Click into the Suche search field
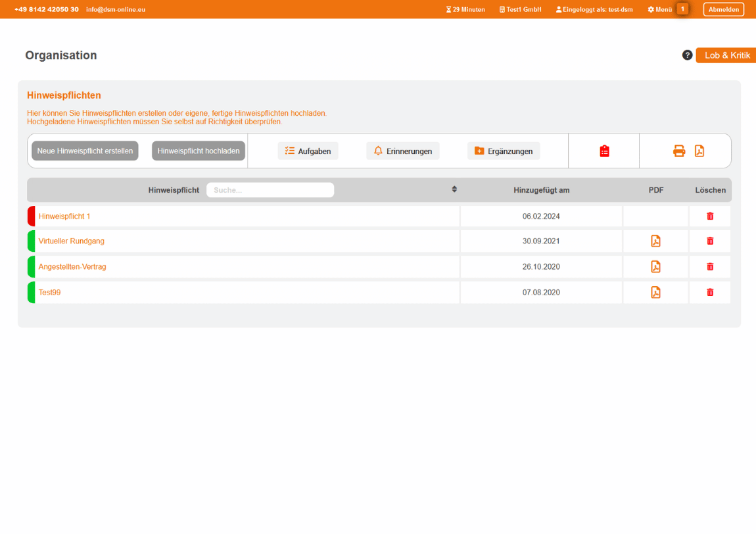Image resolution: width=756 pixels, height=534 pixels. 270,190
